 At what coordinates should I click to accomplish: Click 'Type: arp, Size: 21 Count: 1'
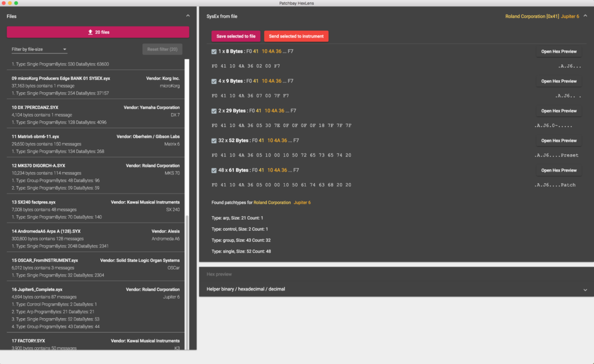point(237,218)
